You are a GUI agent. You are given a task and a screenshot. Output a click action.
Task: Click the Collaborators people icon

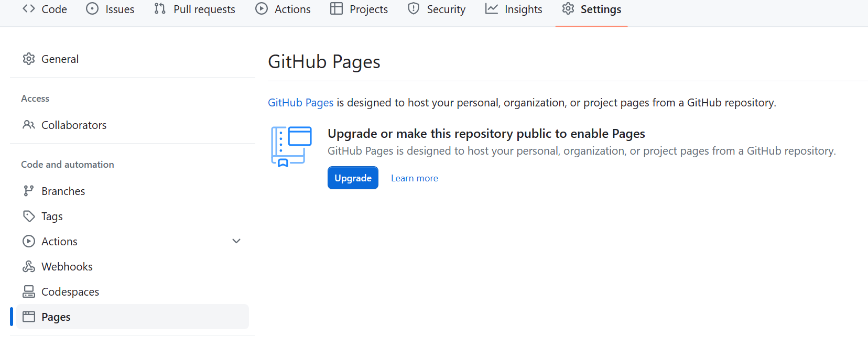[29, 125]
